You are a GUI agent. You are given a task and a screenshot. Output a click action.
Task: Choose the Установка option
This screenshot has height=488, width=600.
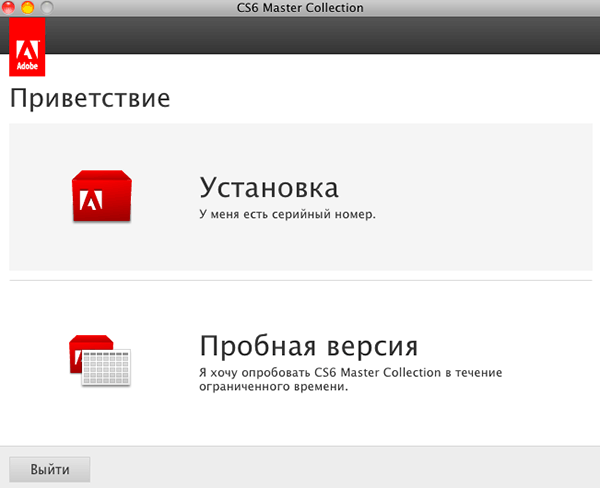[x=301, y=197]
